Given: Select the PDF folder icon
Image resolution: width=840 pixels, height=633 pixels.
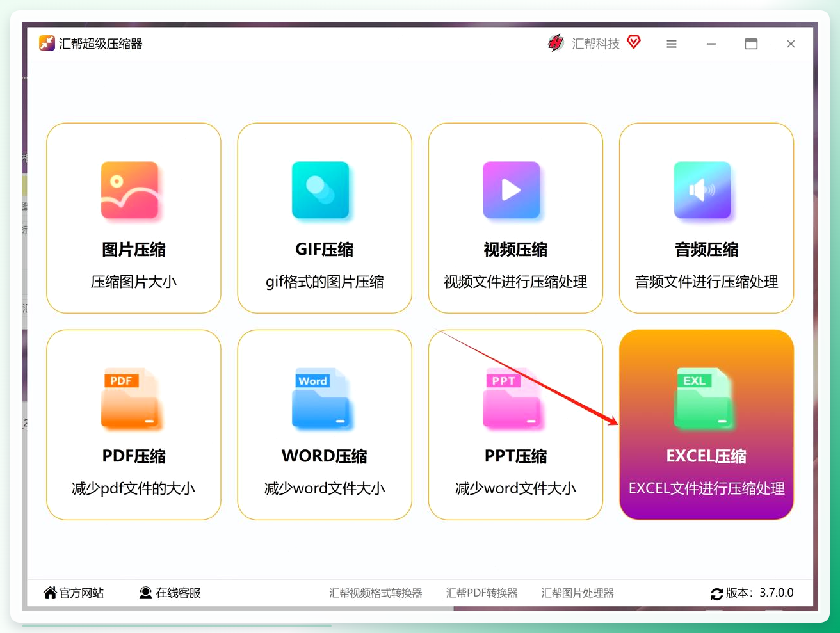Looking at the screenshot, I should click(x=130, y=398).
